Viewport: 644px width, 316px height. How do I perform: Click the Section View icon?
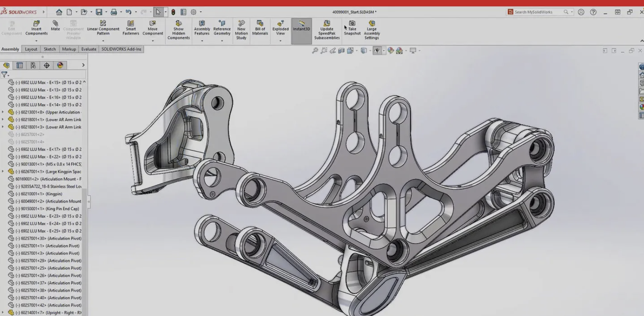click(341, 50)
